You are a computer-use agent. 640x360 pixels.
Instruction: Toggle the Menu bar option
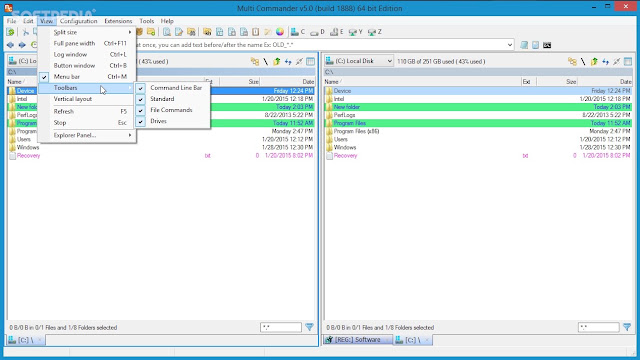[x=87, y=77]
